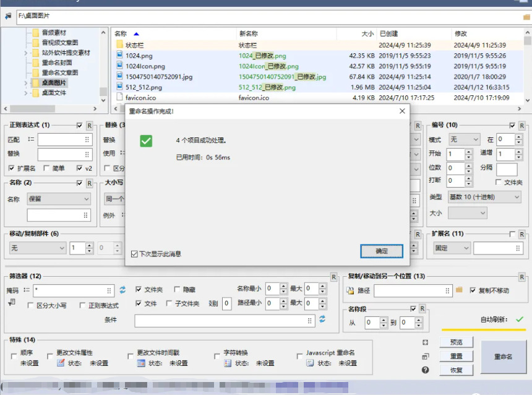Click the R reset button in filter section
Image resolution: width=532 pixels, height=395 pixels.
point(334,277)
